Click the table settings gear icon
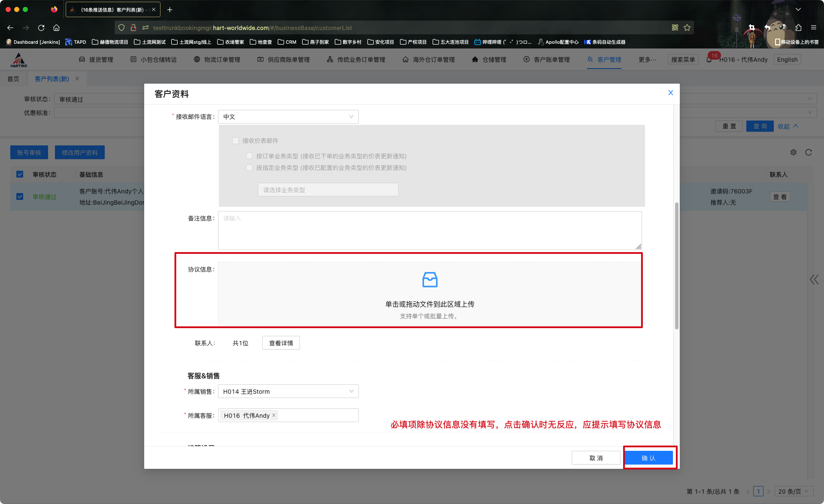 (794, 152)
